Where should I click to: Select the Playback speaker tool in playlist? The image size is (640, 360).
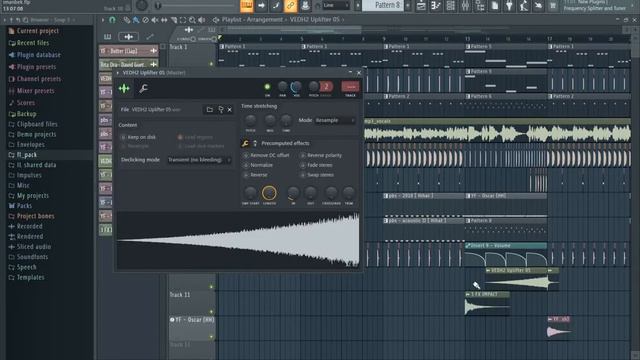(x=202, y=20)
